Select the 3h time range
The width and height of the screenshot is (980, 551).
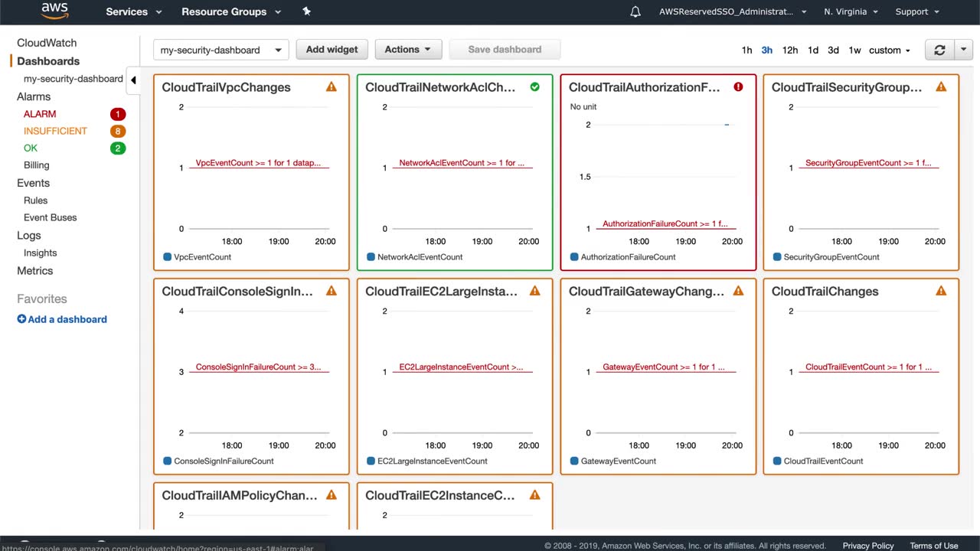pyautogui.click(x=766, y=50)
